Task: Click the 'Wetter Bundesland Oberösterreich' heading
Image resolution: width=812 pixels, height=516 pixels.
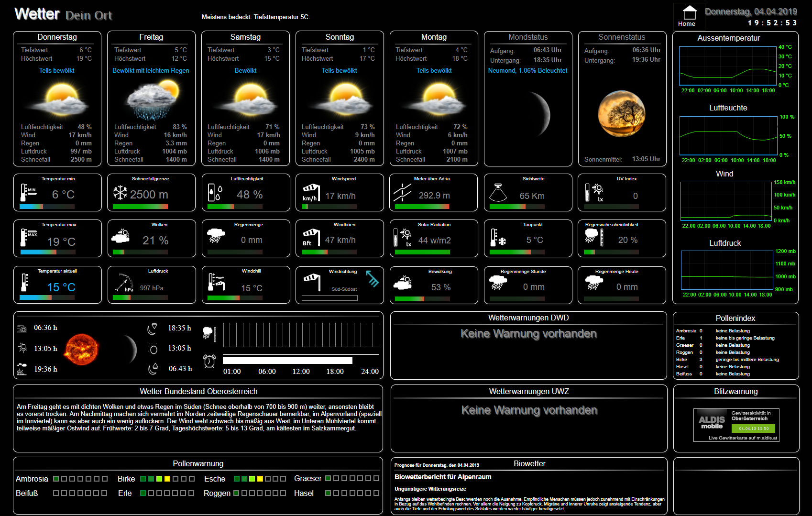Action: pyautogui.click(x=198, y=392)
